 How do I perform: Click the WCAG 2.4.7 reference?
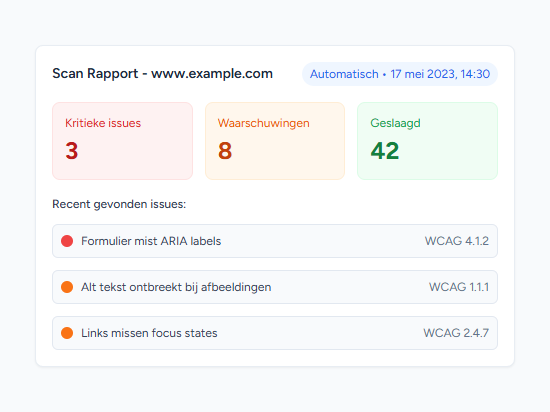tap(456, 333)
